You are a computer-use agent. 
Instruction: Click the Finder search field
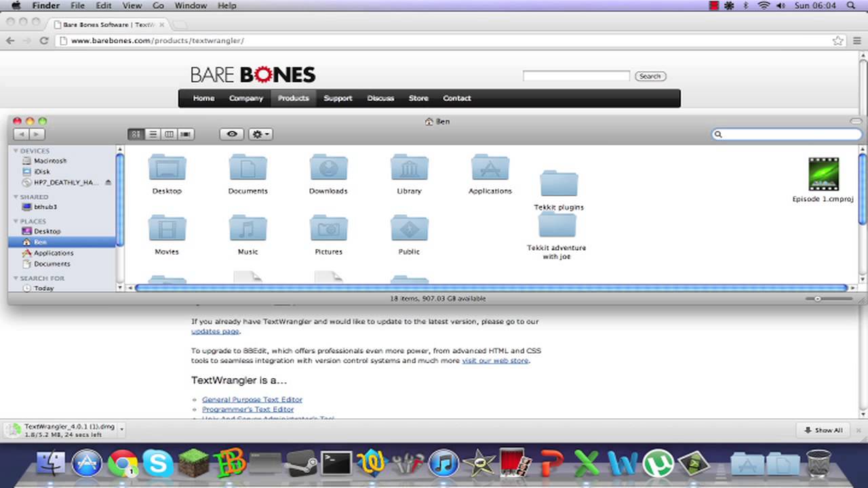(787, 134)
